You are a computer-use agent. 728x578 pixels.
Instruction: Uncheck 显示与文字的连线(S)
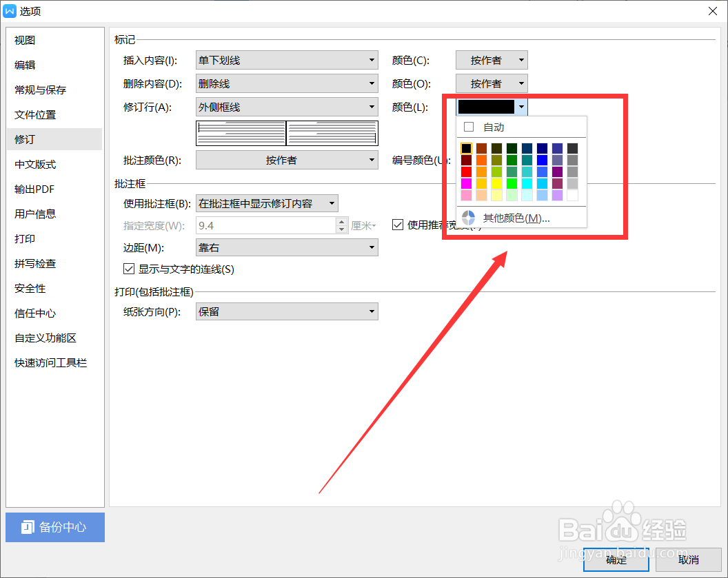129,269
